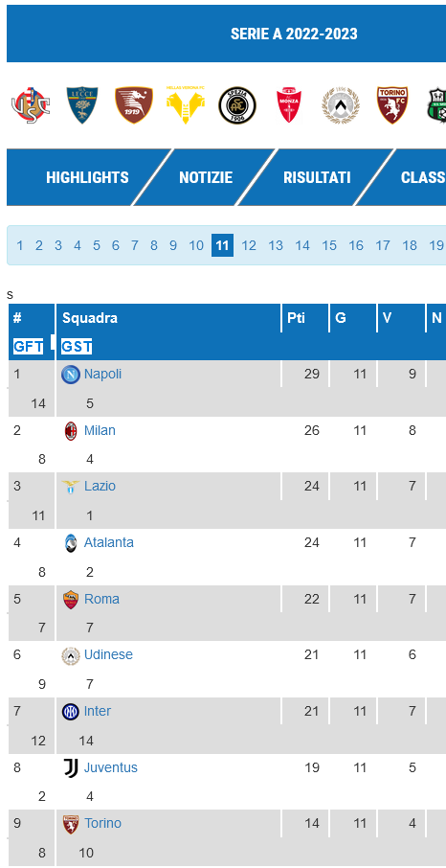The image size is (446, 868).
Task: Open the Notizie tab
Action: pos(206,177)
